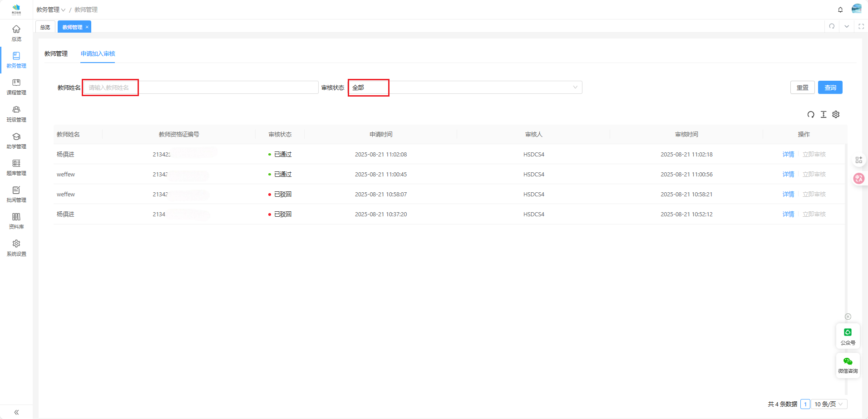Image resolution: width=868 pixels, height=419 pixels.
Task: Click the 查询 search button
Action: pos(830,88)
